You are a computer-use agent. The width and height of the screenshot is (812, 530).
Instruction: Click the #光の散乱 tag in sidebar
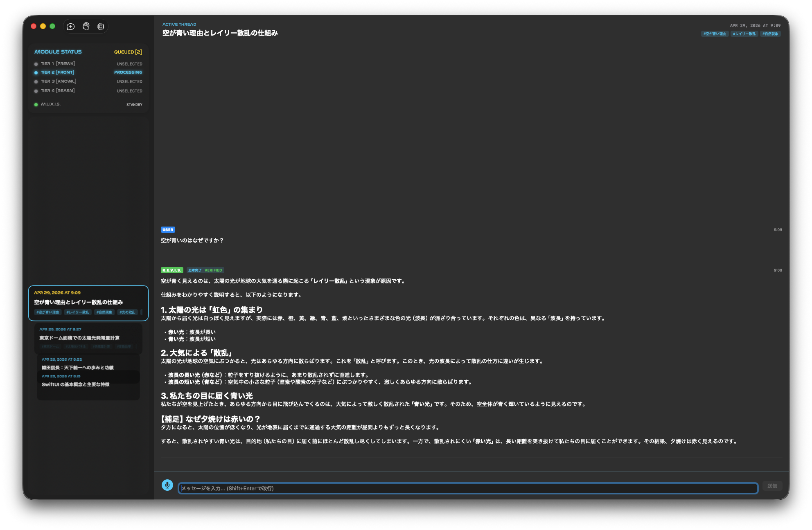coord(127,312)
